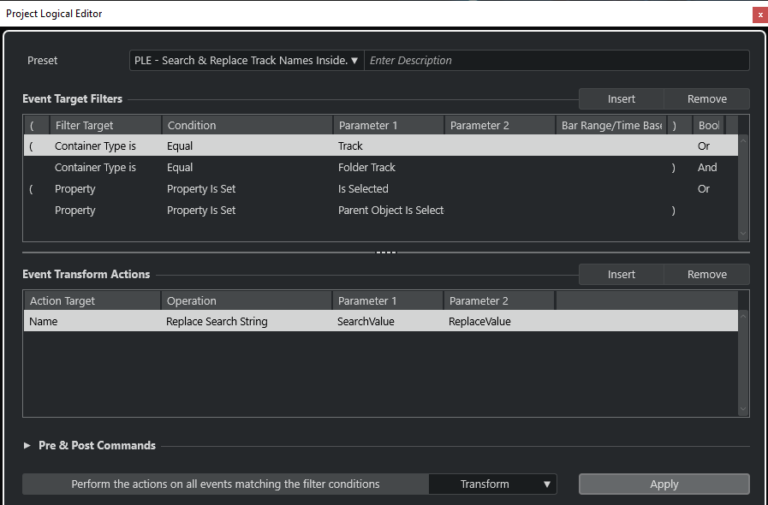Click the actions list scroll-down arrow
Screen dimensions: 768x505
tap(743, 409)
